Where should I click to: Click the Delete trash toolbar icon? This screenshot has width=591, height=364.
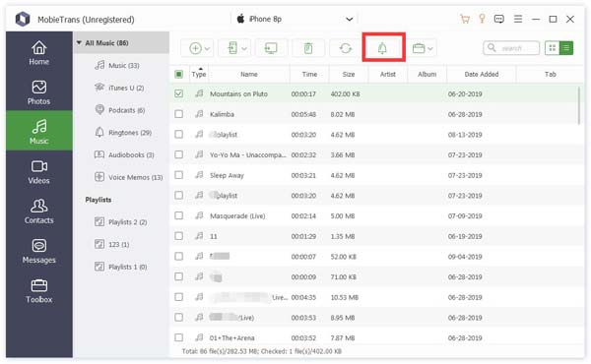pyautogui.click(x=308, y=48)
